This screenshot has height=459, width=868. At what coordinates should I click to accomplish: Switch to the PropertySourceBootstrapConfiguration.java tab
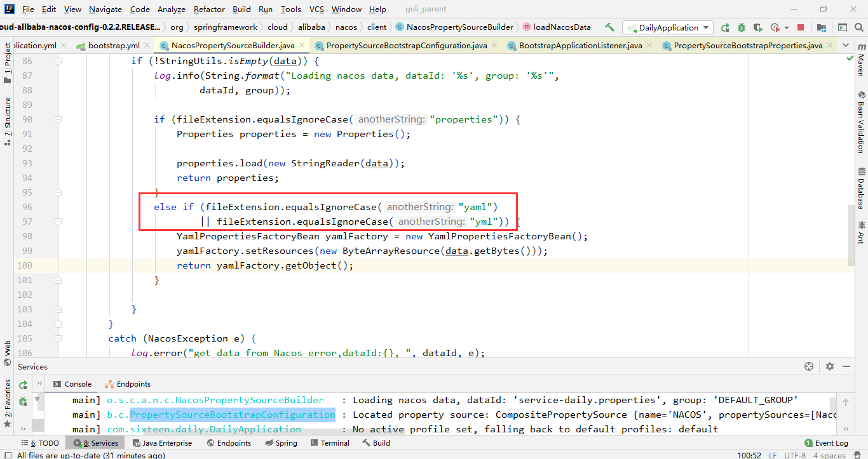pos(407,46)
